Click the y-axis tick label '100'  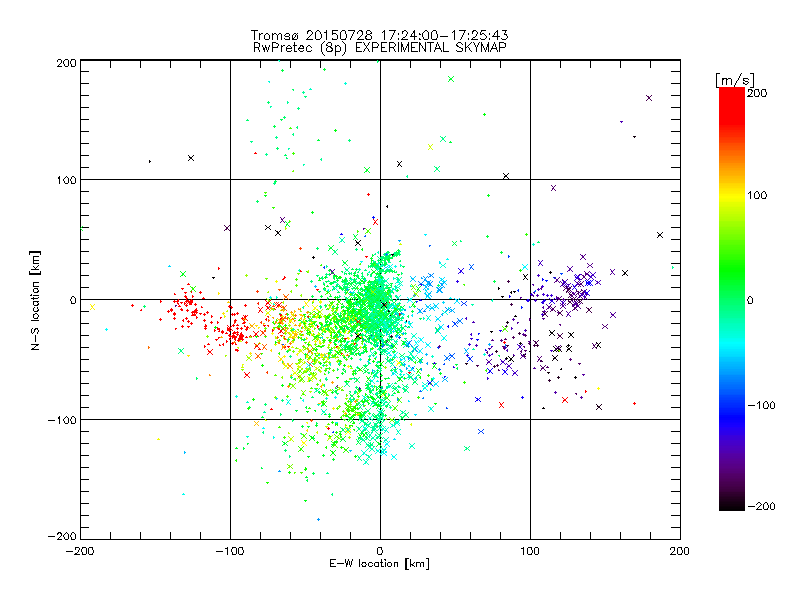point(67,180)
